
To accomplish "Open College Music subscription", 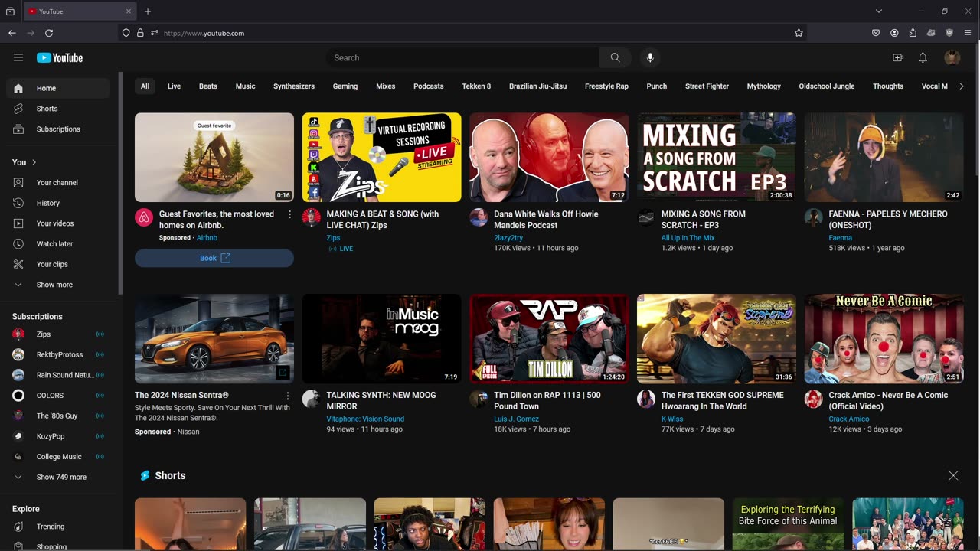I will click(58, 456).
